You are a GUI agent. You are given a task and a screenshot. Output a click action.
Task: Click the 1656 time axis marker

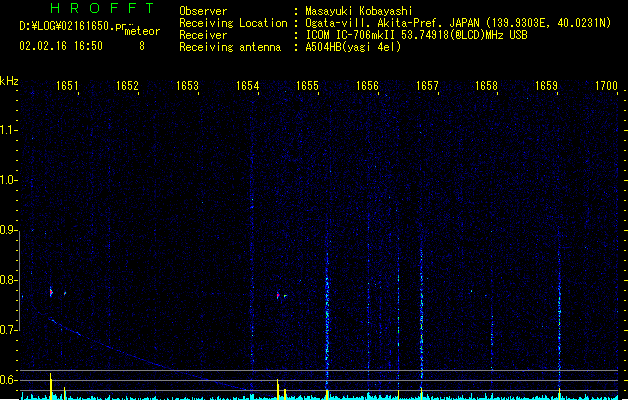coord(367,86)
